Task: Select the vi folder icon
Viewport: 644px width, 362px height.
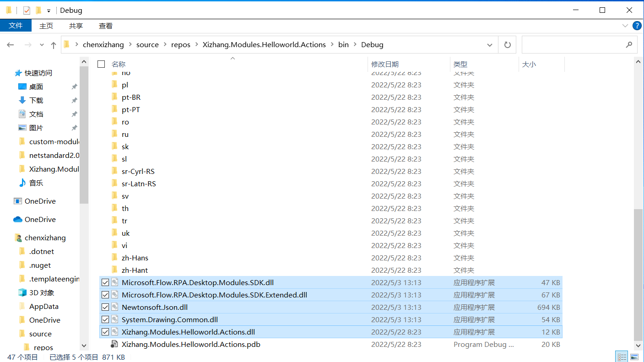Action: tap(114, 245)
